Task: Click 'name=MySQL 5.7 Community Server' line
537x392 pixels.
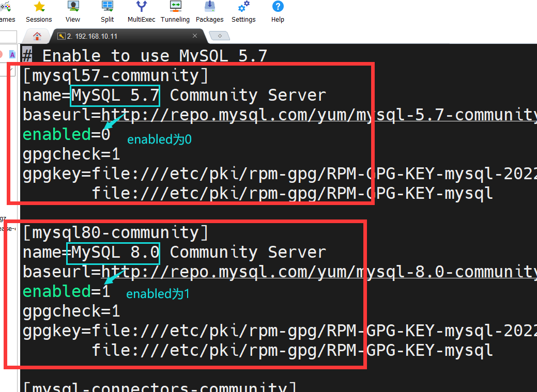Action: (174, 95)
